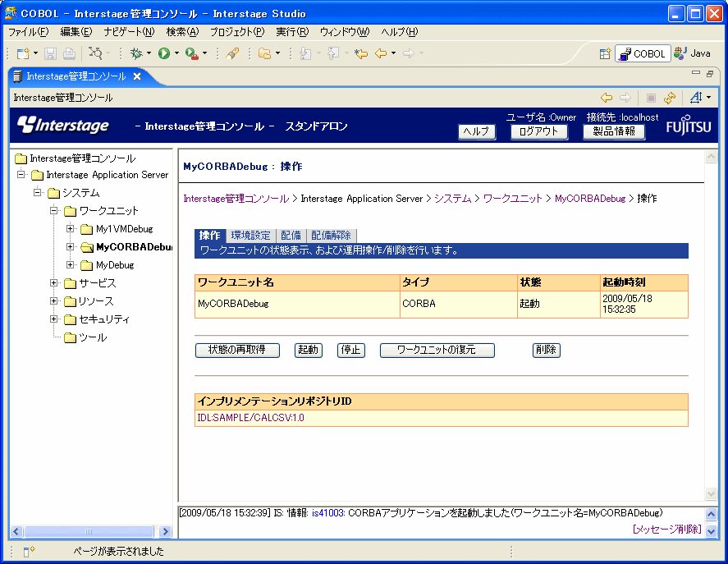Minimize the Interstage console view pane

[695, 72]
